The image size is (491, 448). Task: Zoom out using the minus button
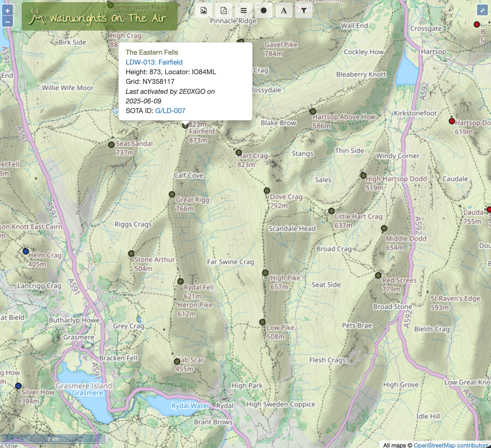[x=8, y=22]
